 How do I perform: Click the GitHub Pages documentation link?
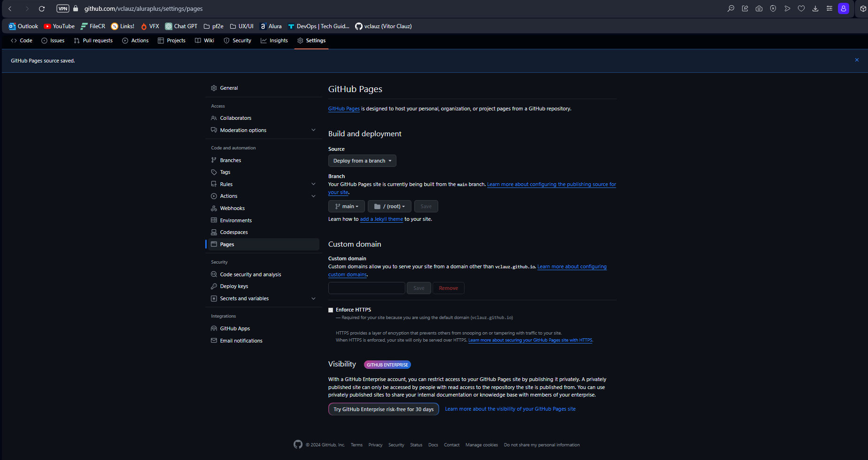pyautogui.click(x=344, y=109)
